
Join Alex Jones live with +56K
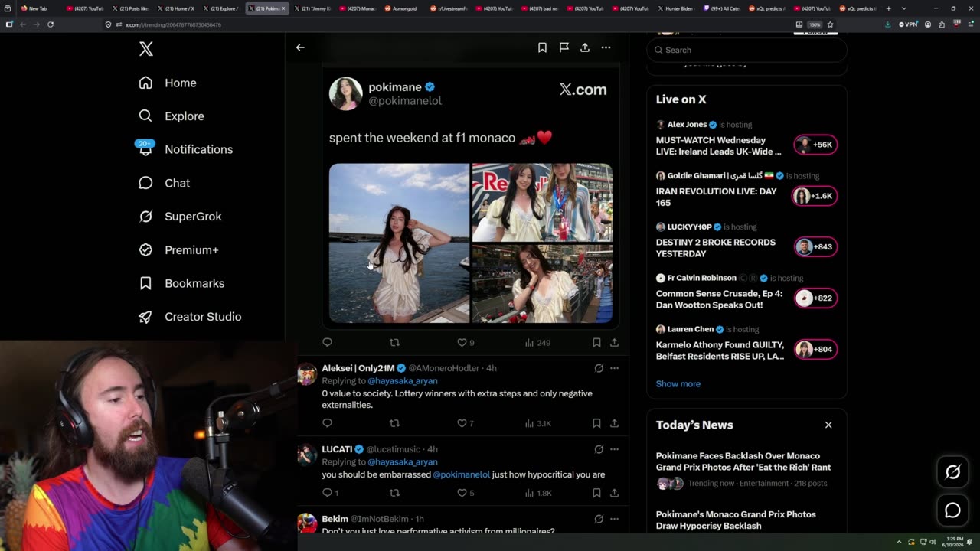coord(815,145)
